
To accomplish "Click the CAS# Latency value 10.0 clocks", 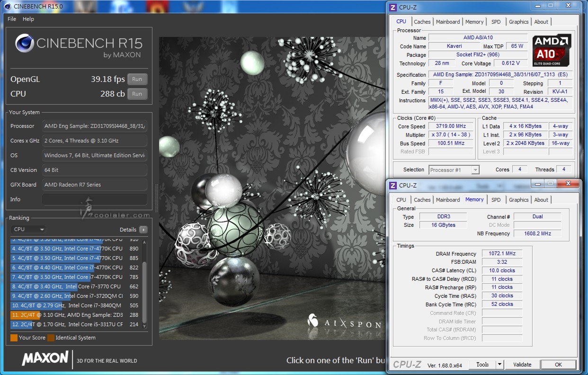I will pyautogui.click(x=502, y=271).
